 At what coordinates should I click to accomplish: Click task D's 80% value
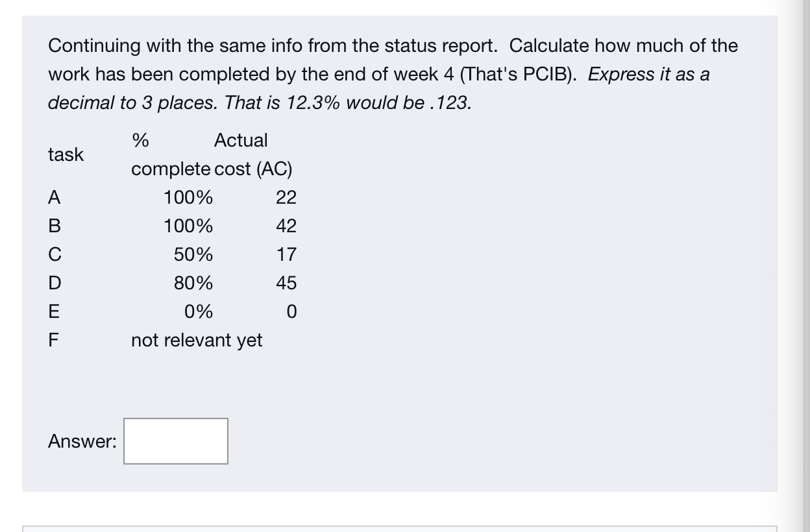195,283
